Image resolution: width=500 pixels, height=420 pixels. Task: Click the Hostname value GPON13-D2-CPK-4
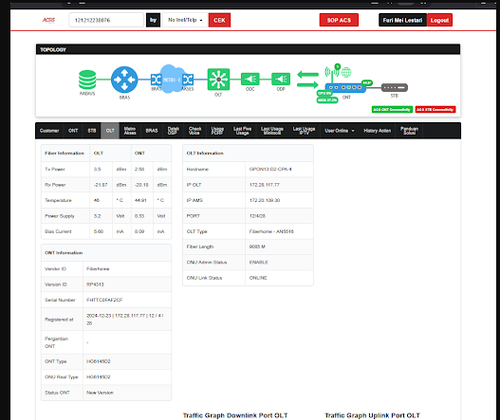click(270, 169)
